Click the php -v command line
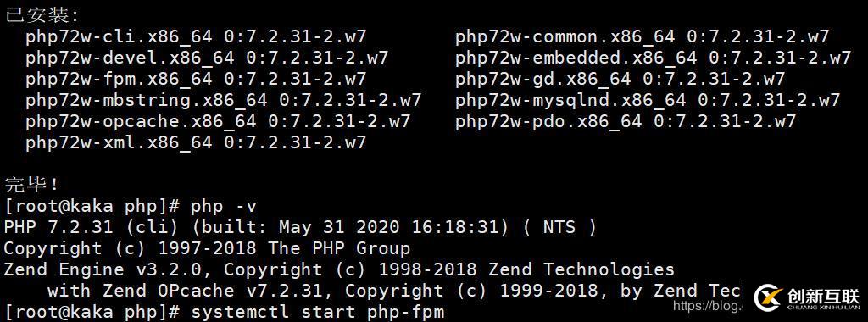This screenshot has height=322, width=868. point(131,207)
